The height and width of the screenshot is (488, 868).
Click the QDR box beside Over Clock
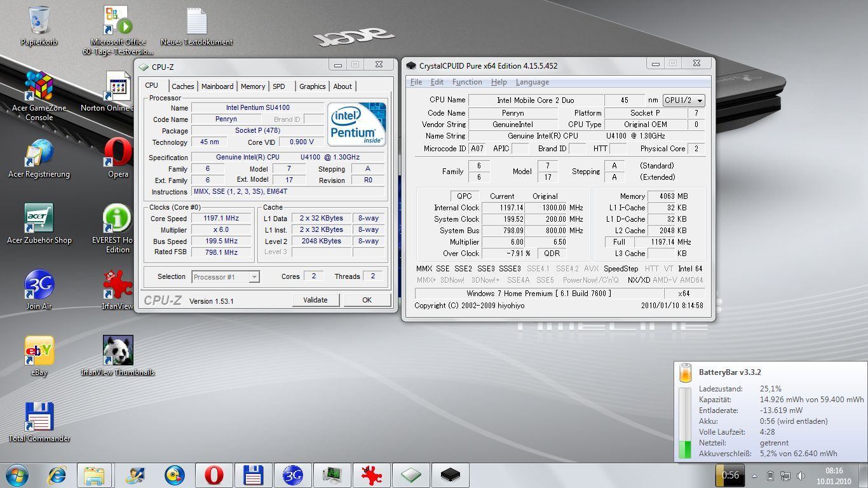click(x=552, y=253)
